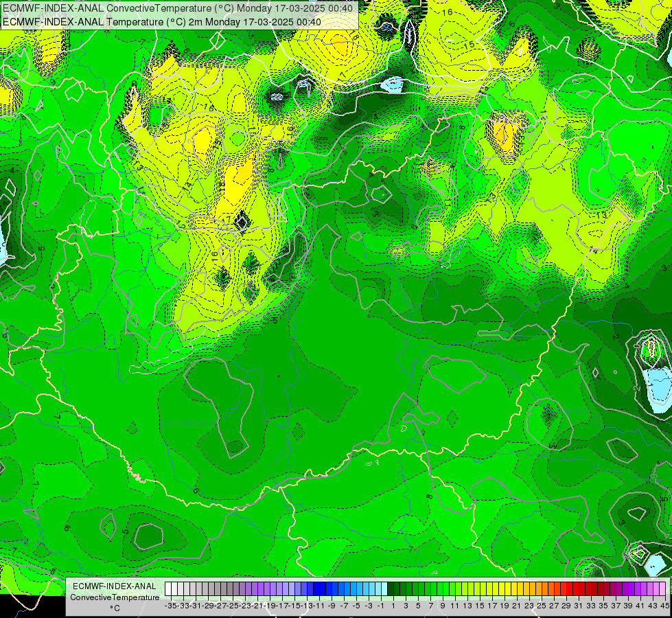Screen dimensions: 672x618
Task: Pick the pure blue swatch above label -11
Action: [323, 588]
